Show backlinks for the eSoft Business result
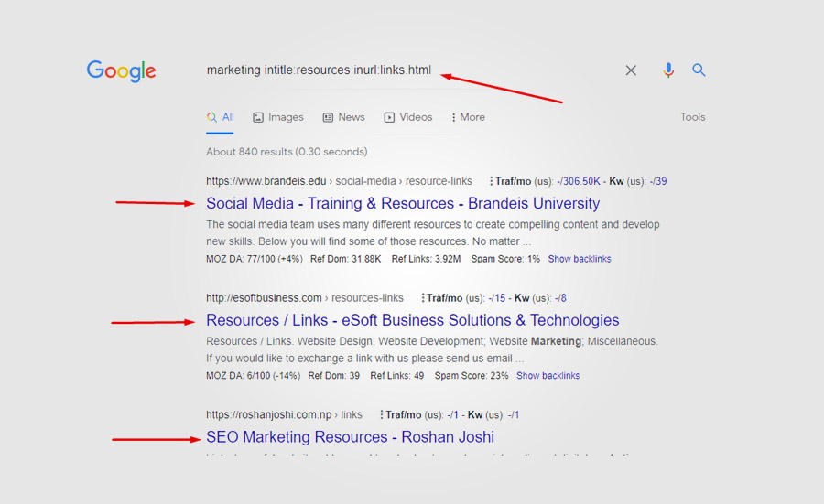This screenshot has width=824, height=504. click(x=548, y=376)
